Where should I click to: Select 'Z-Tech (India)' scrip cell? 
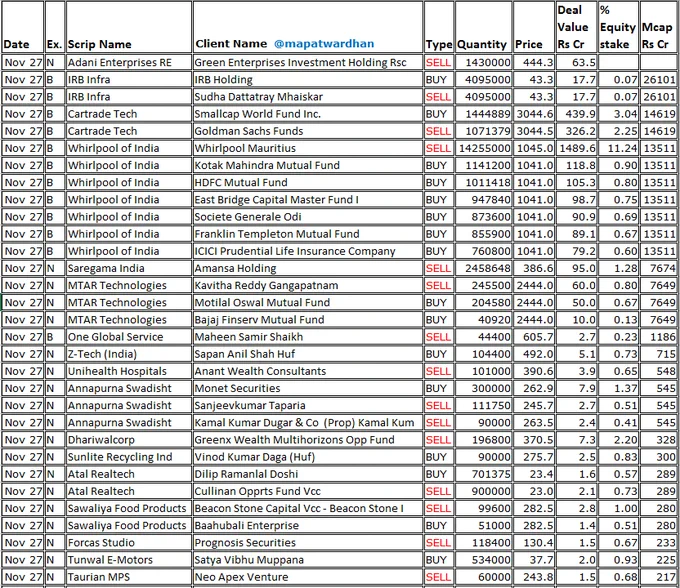point(129,354)
